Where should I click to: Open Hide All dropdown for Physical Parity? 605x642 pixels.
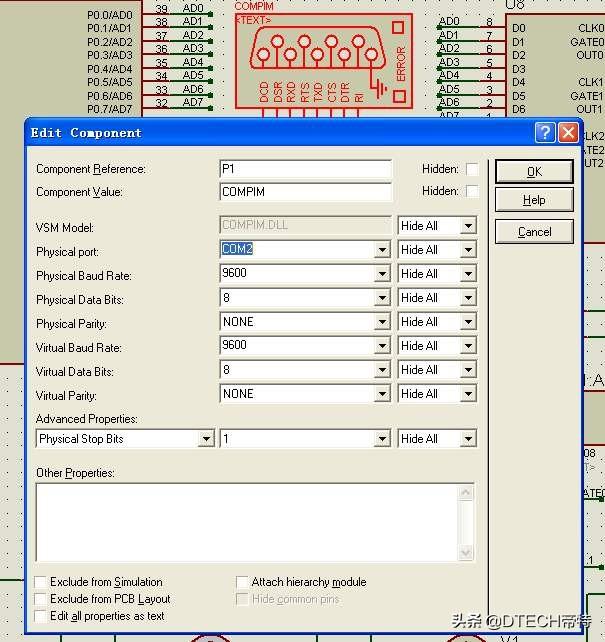pos(468,322)
